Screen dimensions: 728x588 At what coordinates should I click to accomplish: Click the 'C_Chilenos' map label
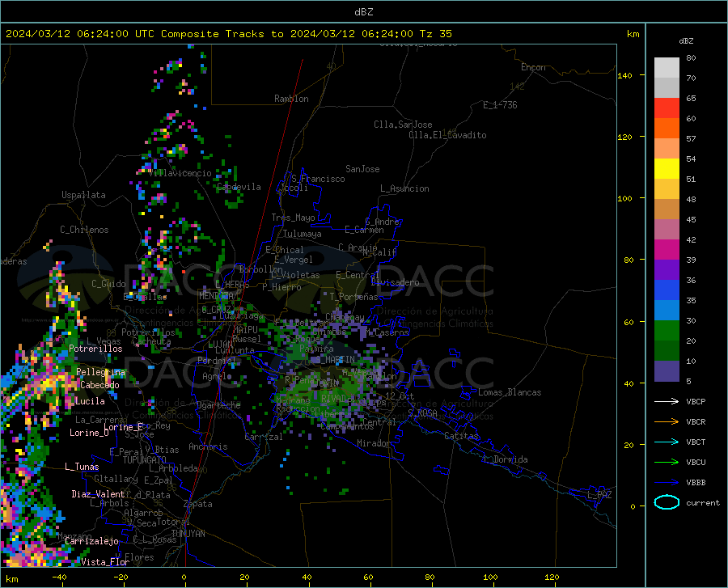pyautogui.click(x=84, y=230)
